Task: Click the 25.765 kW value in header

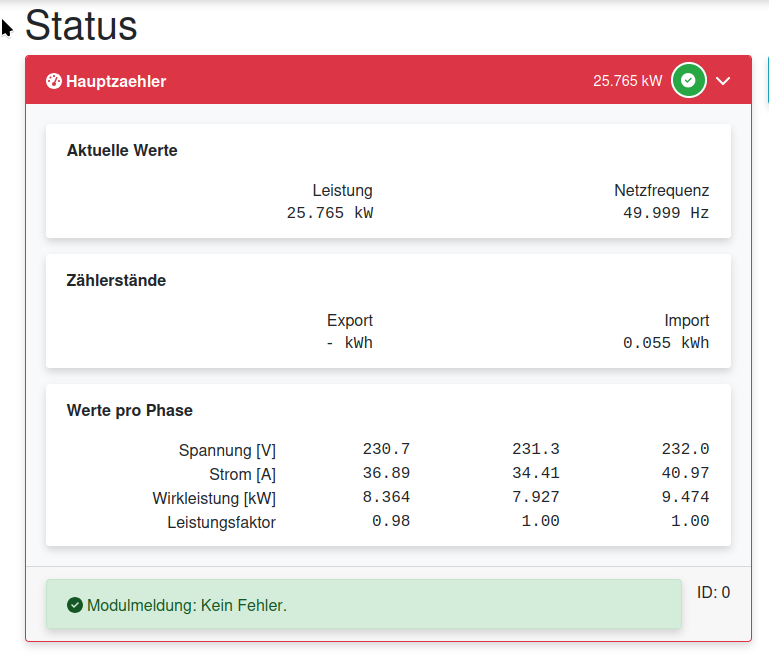Action: 627,81
